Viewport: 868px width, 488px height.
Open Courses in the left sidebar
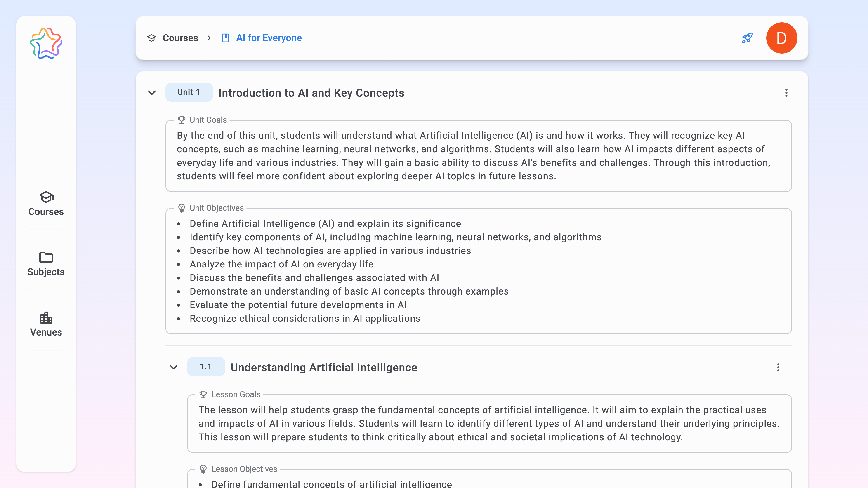click(x=46, y=204)
